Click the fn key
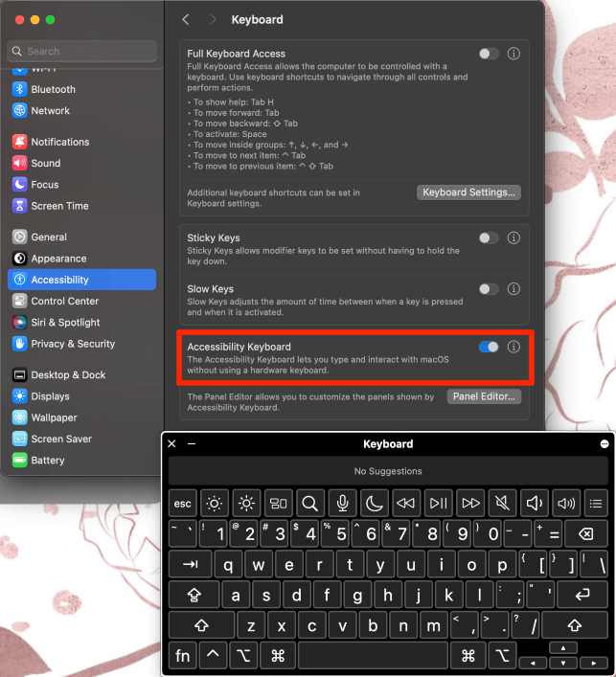 [x=183, y=656]
